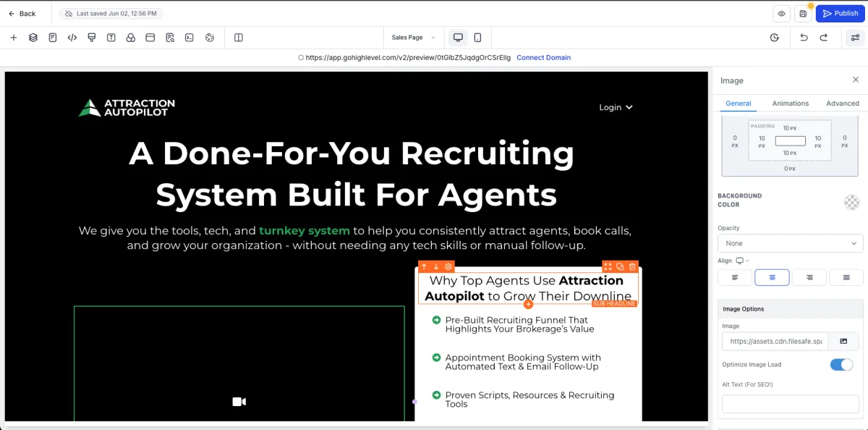This screenshot has width=868, height=430.
Task: Open selected element gear settings
Action: (x=448, y=267)
